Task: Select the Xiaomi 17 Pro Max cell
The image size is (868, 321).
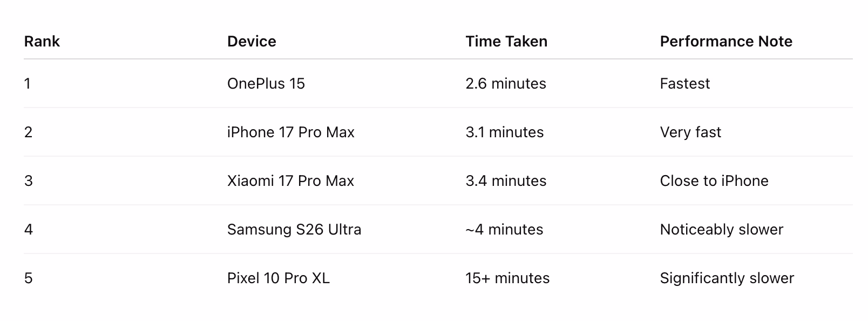Action: tap(291, 181)
